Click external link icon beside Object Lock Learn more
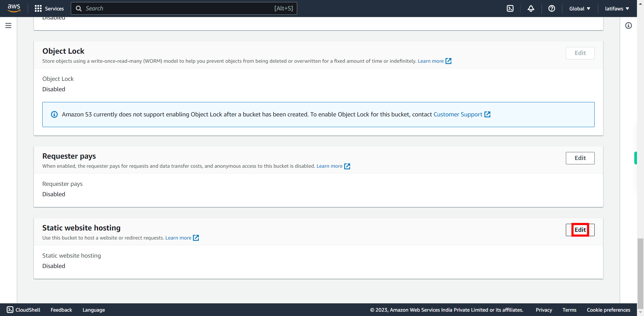644x316 pixels. tap(448, 61)
